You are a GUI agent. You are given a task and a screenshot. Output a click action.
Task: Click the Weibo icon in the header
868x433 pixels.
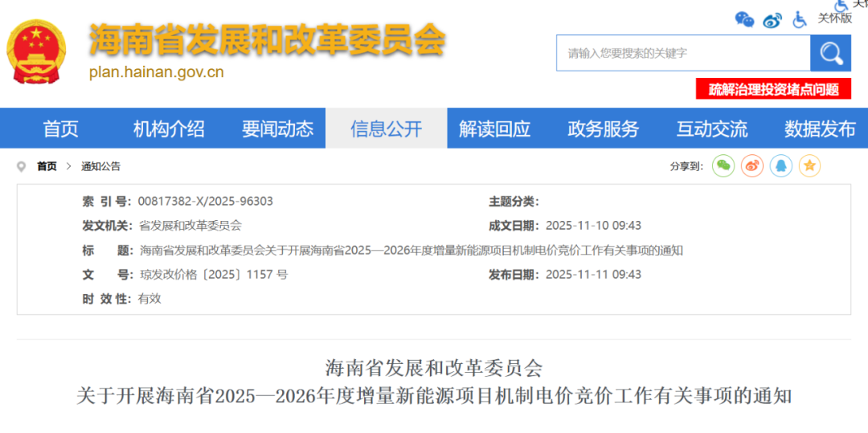point(772,20)
